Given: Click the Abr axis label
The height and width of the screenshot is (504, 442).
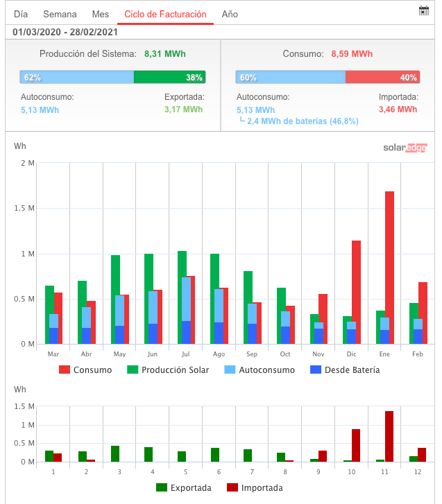Looking at the screenshot, I should (86, 354).
